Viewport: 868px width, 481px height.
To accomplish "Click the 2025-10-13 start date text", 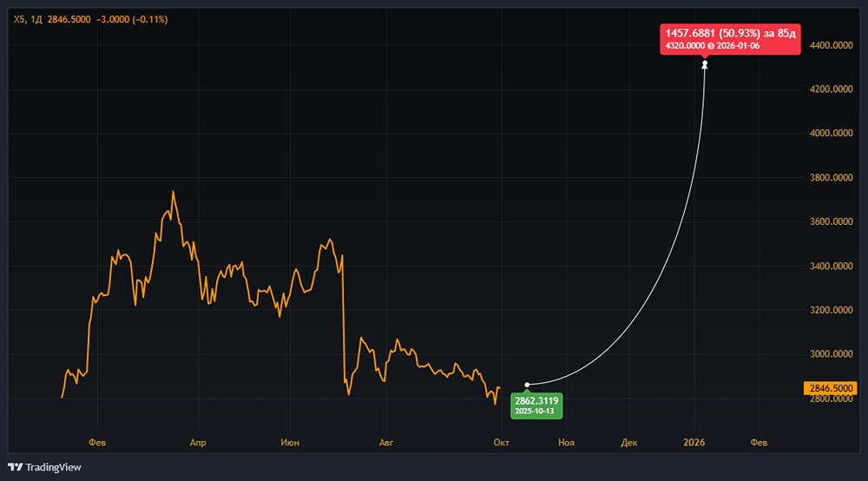I will (x=534, y=412).
